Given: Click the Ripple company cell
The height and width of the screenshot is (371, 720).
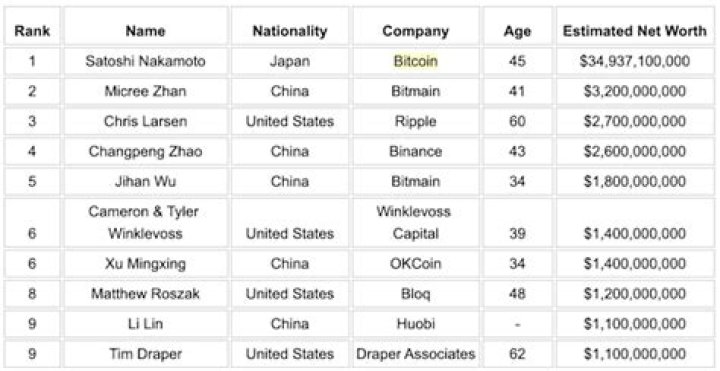Looking at the screenshot, I should 416,121.
